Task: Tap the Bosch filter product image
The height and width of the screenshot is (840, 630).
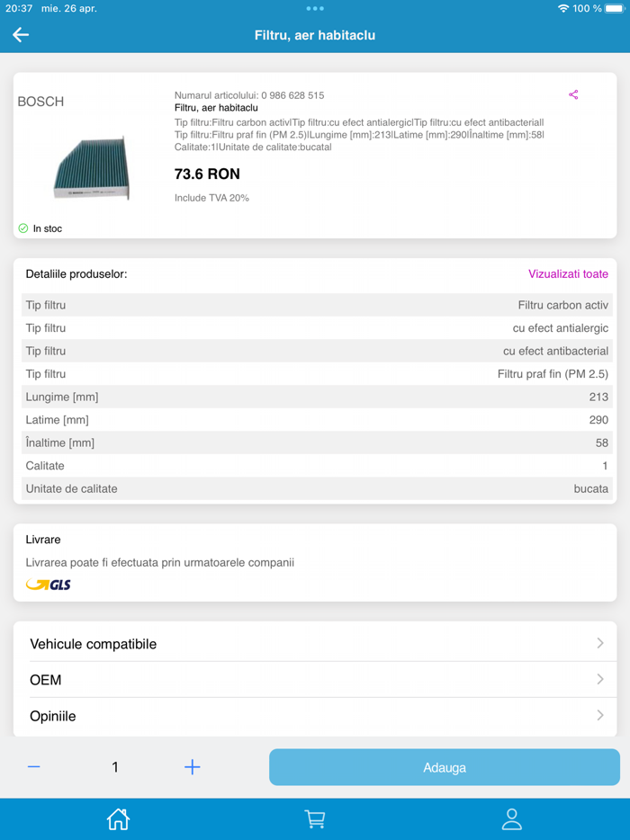Action: [92, 166]
